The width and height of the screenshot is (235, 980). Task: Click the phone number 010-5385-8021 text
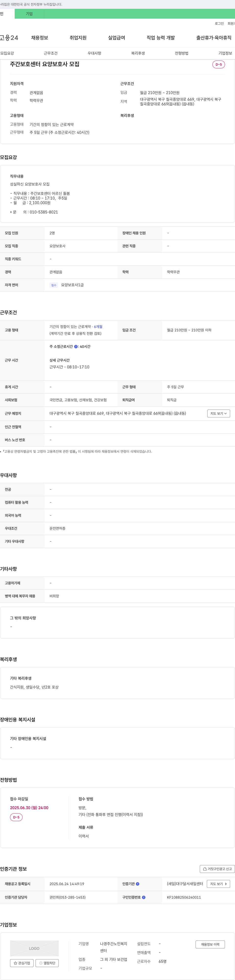click(x=44, y=212)
